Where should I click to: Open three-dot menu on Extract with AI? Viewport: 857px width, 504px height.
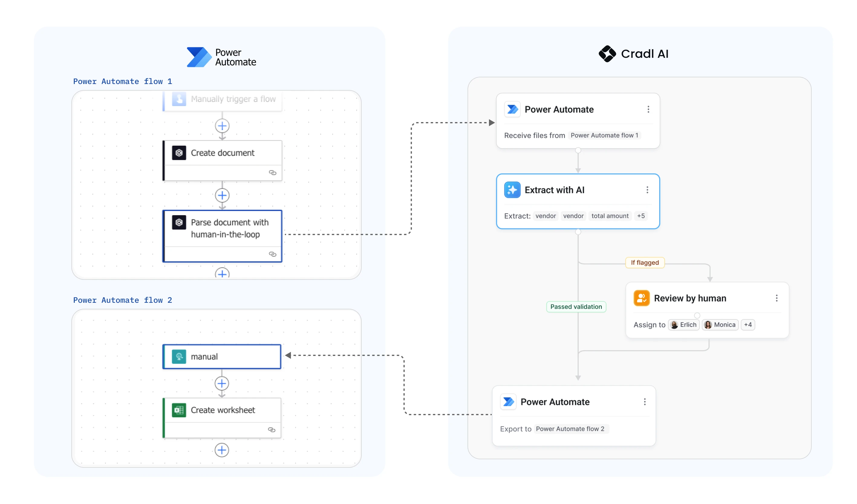pos(647,190)
